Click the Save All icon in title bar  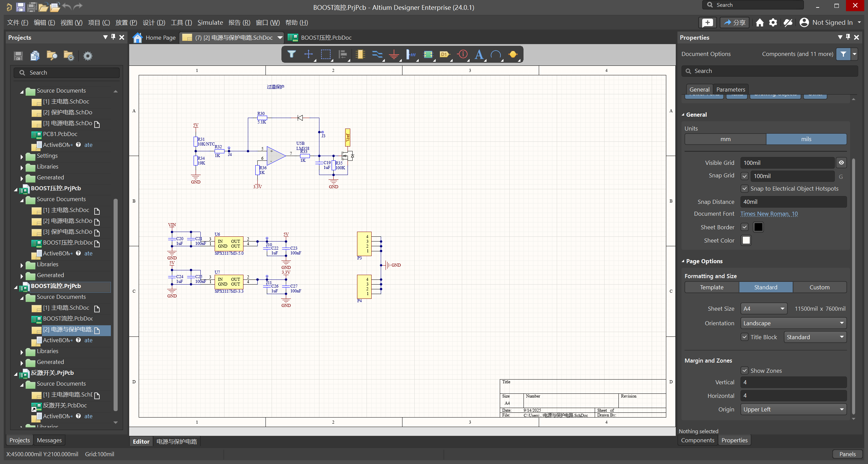[32, 7]
